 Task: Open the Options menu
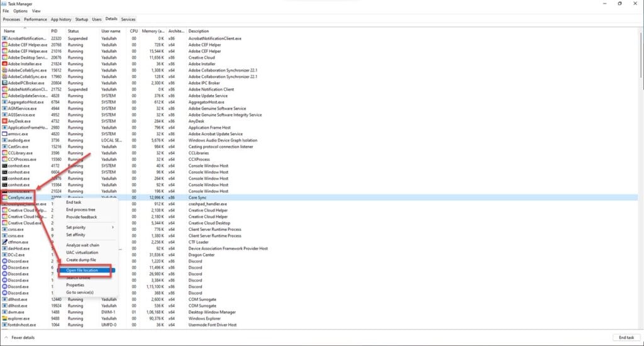(x=20, y=11)
